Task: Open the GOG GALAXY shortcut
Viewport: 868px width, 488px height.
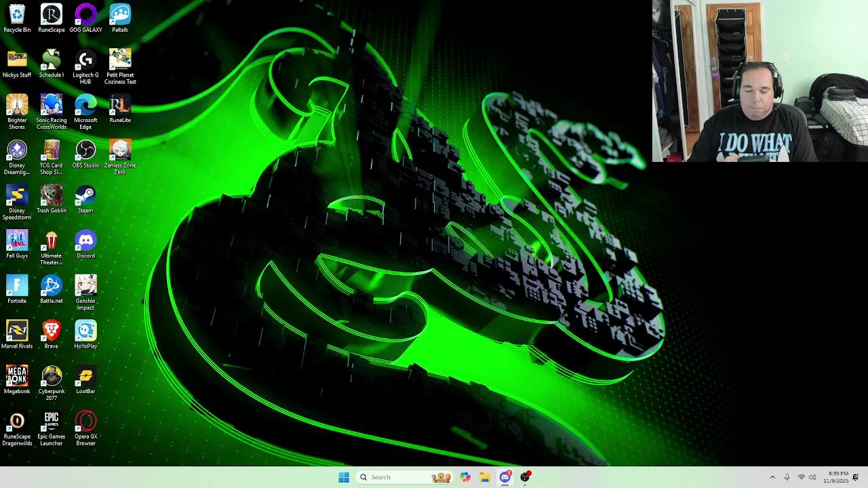Action: click(x=85, y=18)
